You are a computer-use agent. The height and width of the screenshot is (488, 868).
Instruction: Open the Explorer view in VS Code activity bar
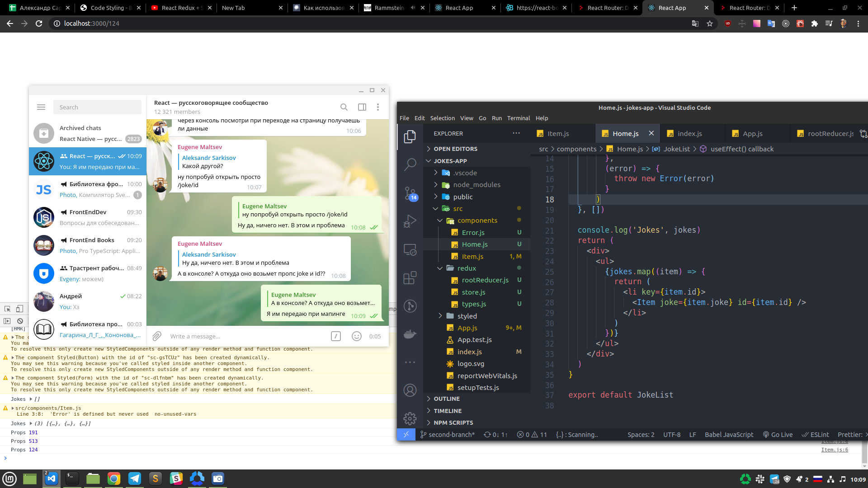[x=410, y=136]
